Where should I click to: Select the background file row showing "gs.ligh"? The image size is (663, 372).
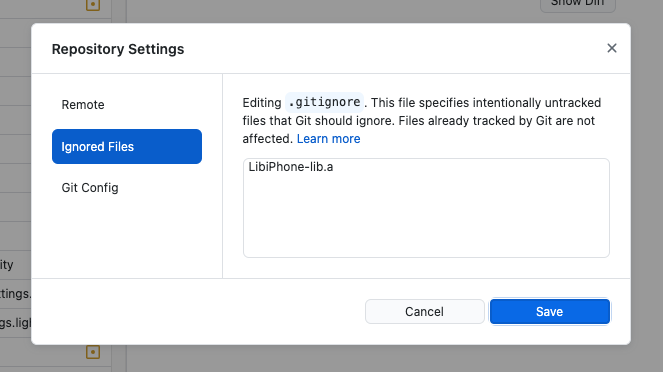tap(15, 323)
